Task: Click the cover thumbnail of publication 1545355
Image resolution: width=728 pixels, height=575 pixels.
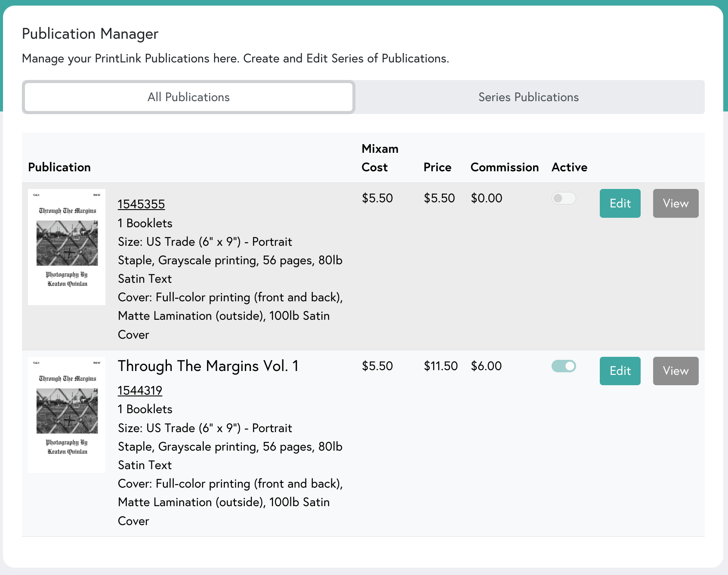Action: 66,246
